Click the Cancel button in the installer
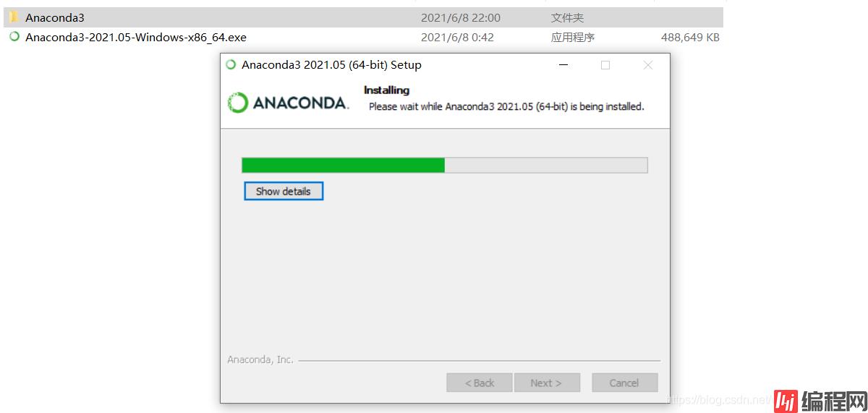The image size is (868, 413). (624, 383)
